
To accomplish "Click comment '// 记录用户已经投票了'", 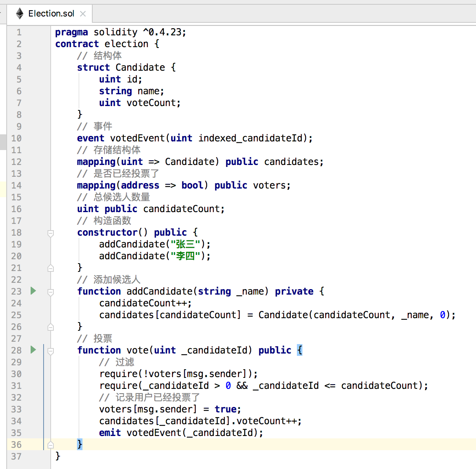I will (150, 398).
